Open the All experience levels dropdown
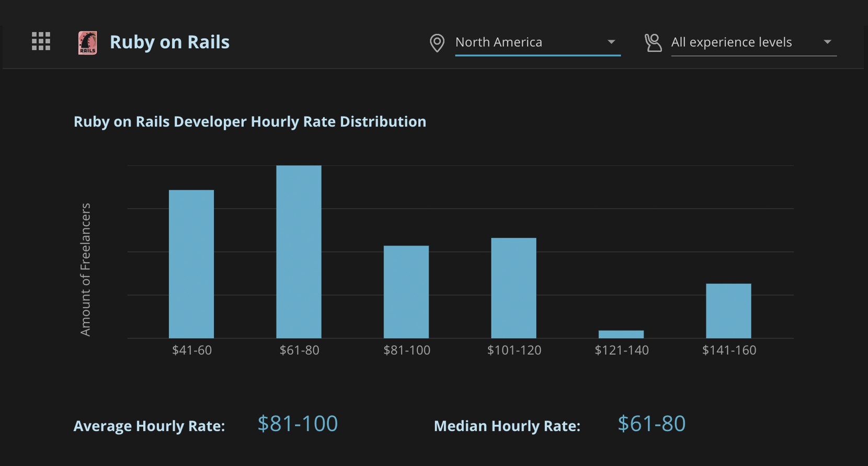Viewport: 868px width, 466px height. point(753,42)
